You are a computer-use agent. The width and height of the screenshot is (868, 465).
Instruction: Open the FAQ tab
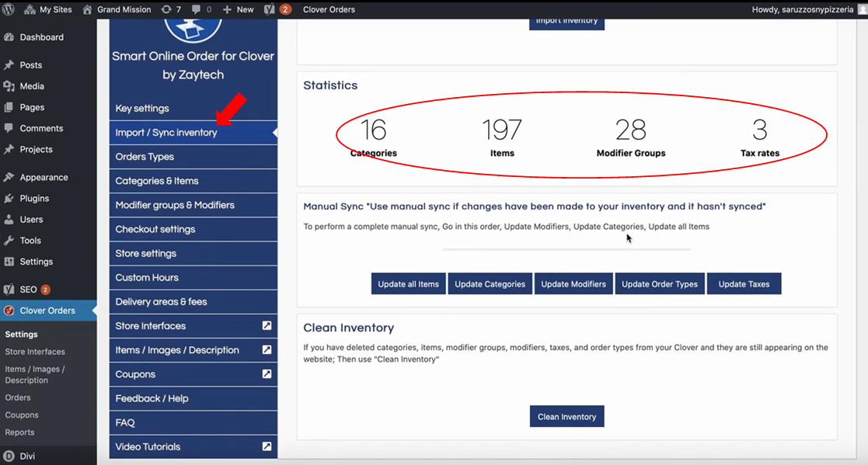193,423
